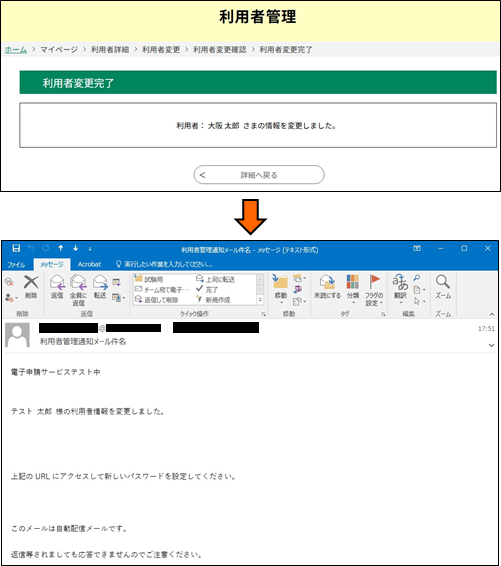
Task: Click the 転送 forward icon
Action: click(100, 282)
